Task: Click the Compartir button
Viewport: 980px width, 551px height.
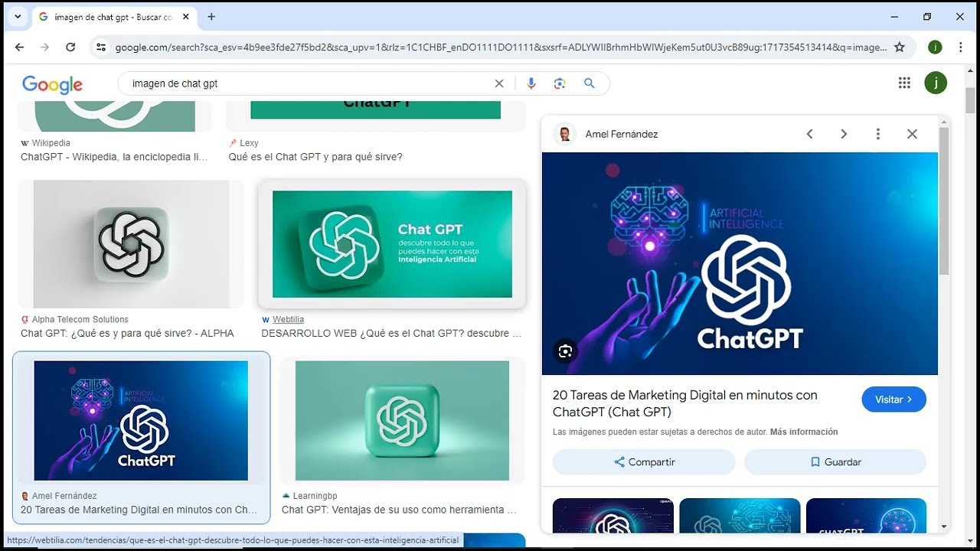Action: pos(644,462)
